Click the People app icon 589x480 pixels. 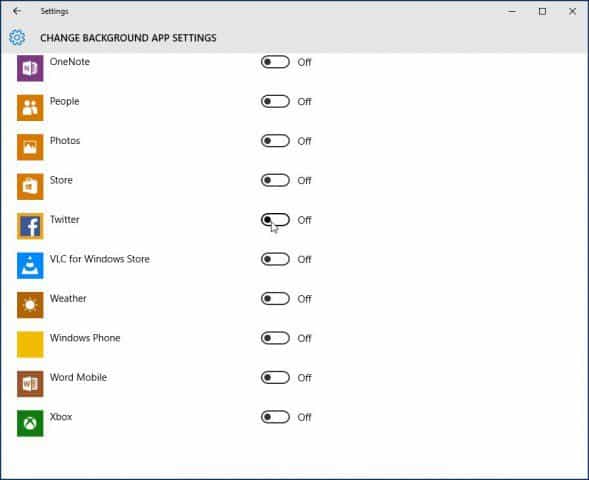click(30, 108)
